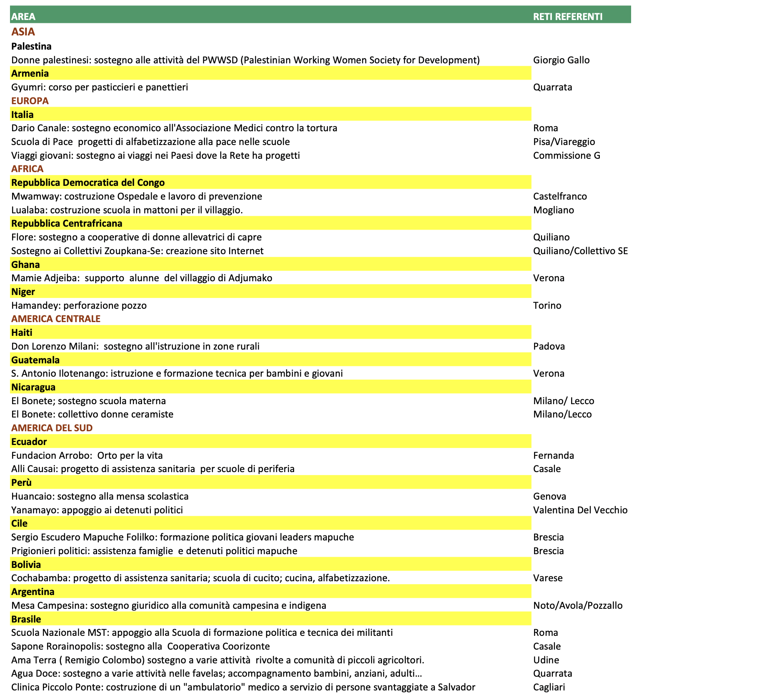The width and height of the screenshot is (769, 700).
Task: Select the Brasile highlighted row
Action: (271, 619)
